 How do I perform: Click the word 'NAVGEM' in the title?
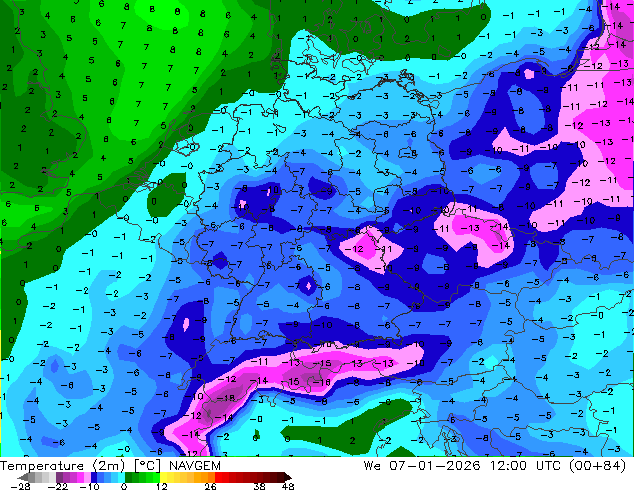coord(195,466)
